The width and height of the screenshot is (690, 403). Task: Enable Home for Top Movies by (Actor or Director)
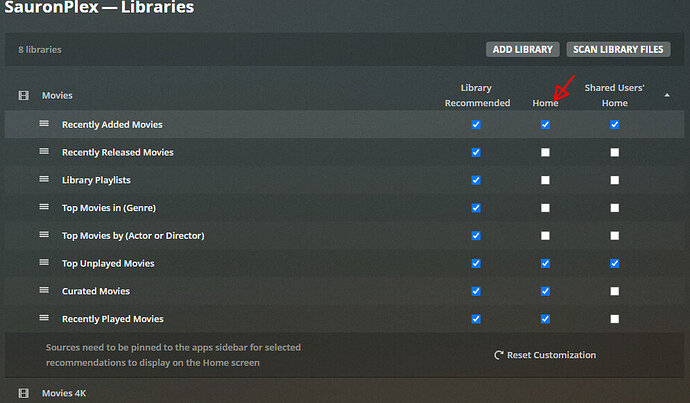click(545, 235)
